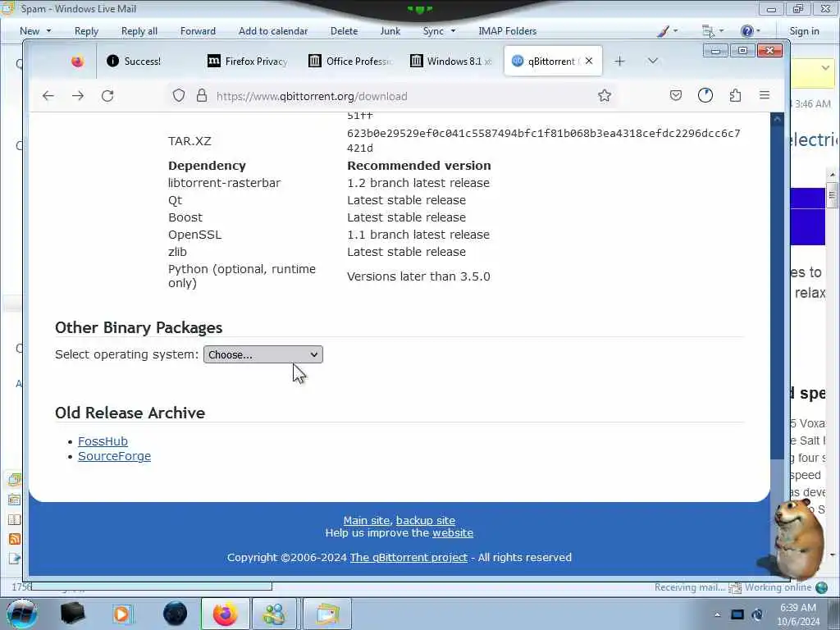Click the Firefox taskbar button

point(226,614)
